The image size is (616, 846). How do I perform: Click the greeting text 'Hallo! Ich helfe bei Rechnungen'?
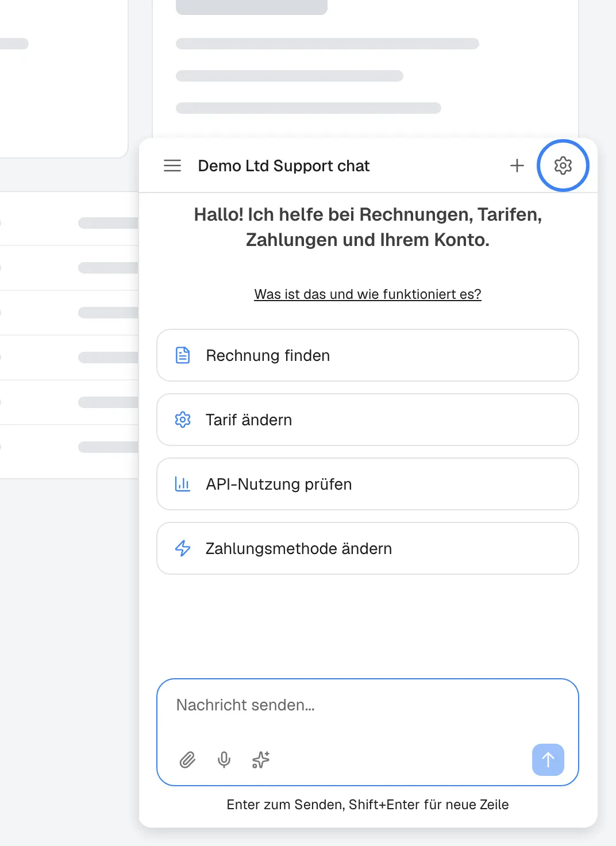[368, 227]
